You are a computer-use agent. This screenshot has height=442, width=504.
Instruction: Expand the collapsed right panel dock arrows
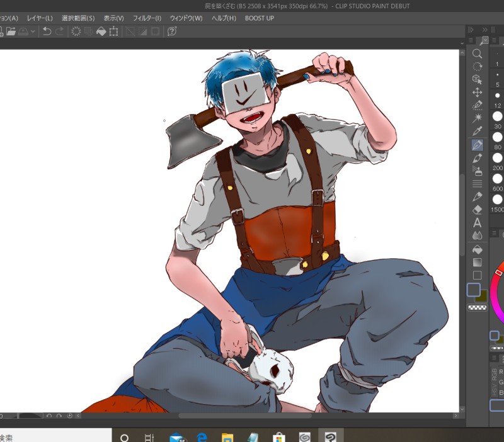tap(485, 30)
